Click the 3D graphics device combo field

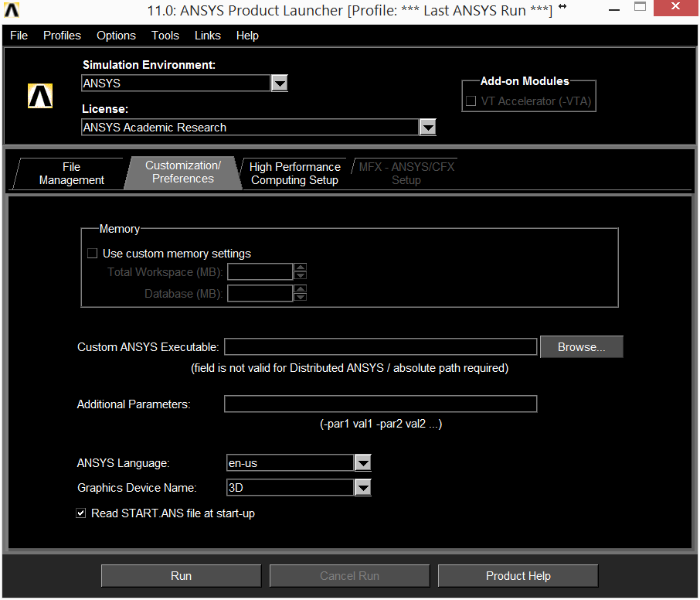click(x=291, y=487)
